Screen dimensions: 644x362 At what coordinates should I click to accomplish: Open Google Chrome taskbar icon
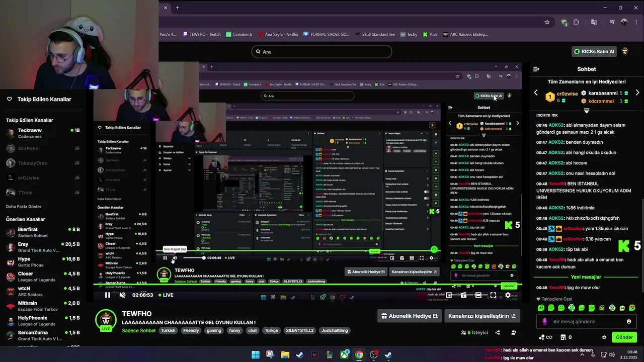tap(359, 355)
